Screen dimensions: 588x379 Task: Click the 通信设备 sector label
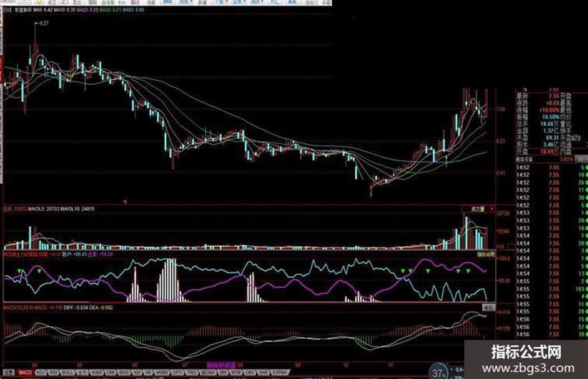point(525,159)
